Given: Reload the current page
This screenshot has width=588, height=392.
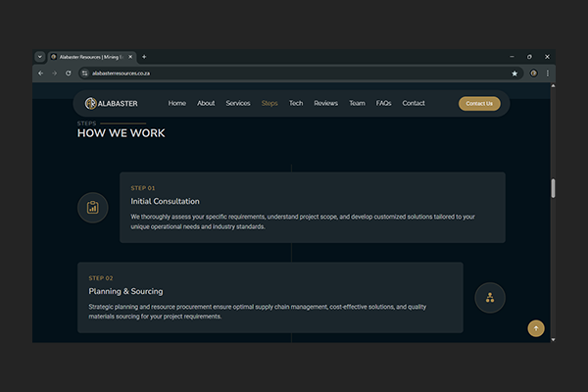Looking at the screenshot, I should 69,73.
